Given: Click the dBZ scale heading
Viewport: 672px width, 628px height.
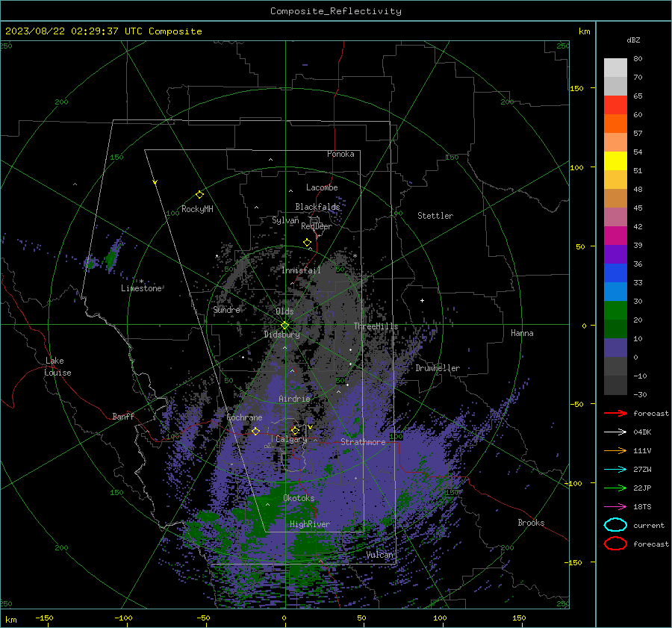Looking at the screenshot, I should click(x=633, y=40).
